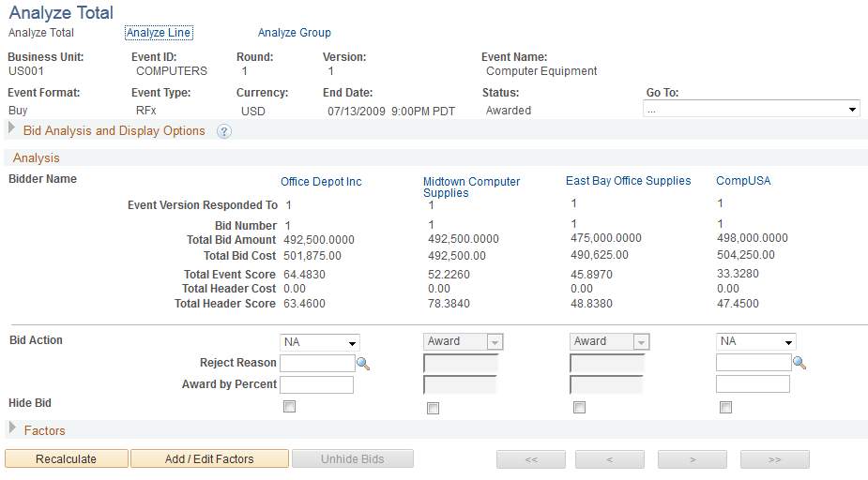This screenshot has height=480, width=868.
Task: Click Event ID value COMPUTERS
Action: pyautogui.click(x=172, y=71)
